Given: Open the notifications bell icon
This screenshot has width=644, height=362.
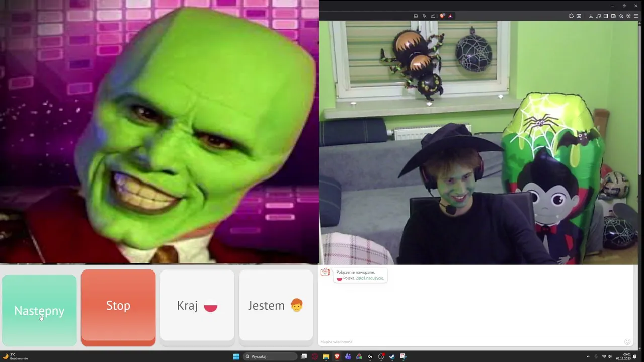Looking at the screenshot, I should [635, 356].
